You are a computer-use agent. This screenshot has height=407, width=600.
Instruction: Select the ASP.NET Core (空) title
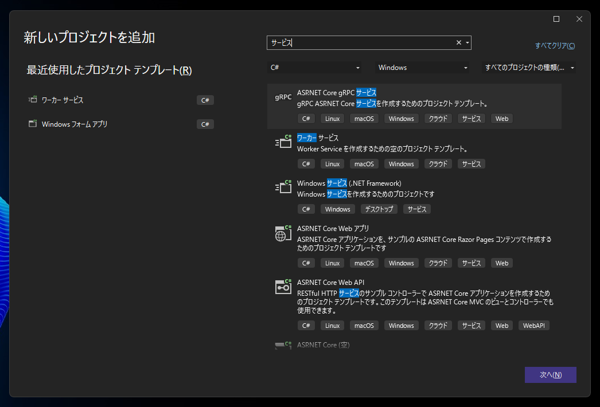tap(323, 345)
